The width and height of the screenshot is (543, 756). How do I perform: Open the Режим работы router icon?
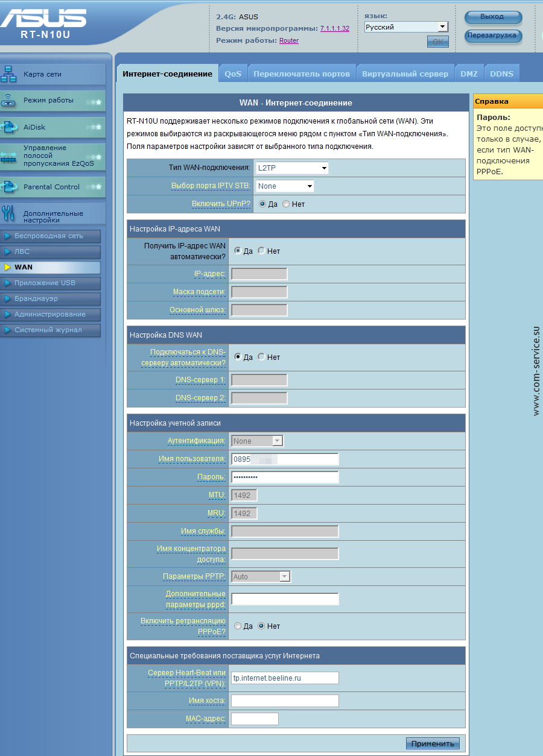9,101
